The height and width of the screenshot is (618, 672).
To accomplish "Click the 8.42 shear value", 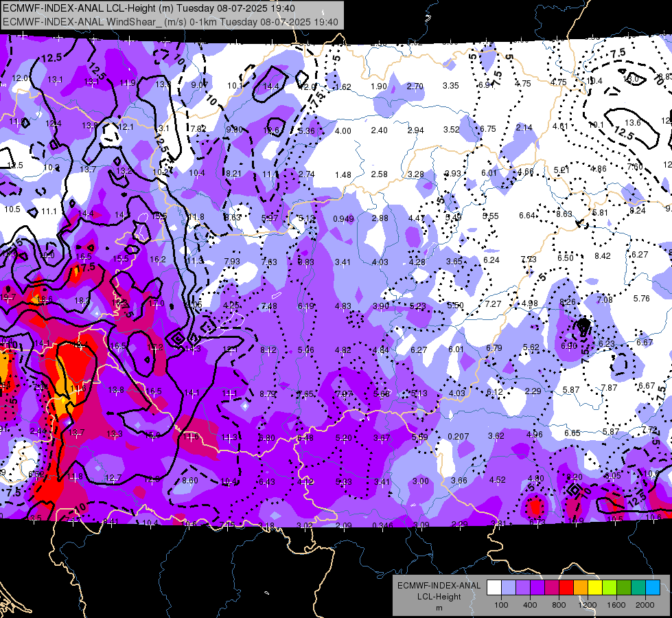I will point(603,256).
